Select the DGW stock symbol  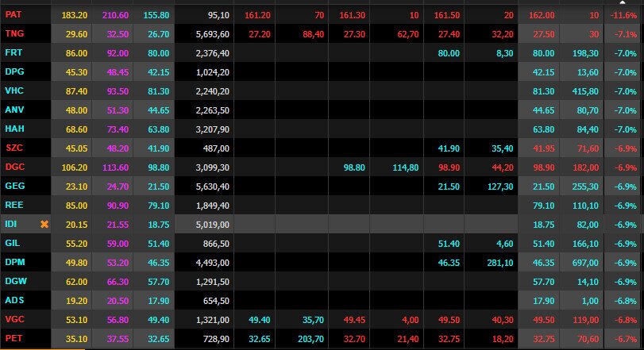tap(16, 281)
